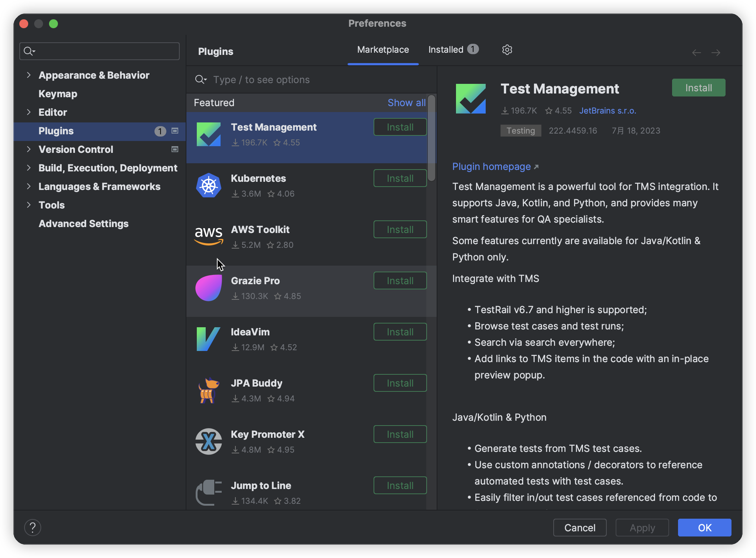Expand the Editor section
The height and width of the screenshot is (558, 756).
29,112
